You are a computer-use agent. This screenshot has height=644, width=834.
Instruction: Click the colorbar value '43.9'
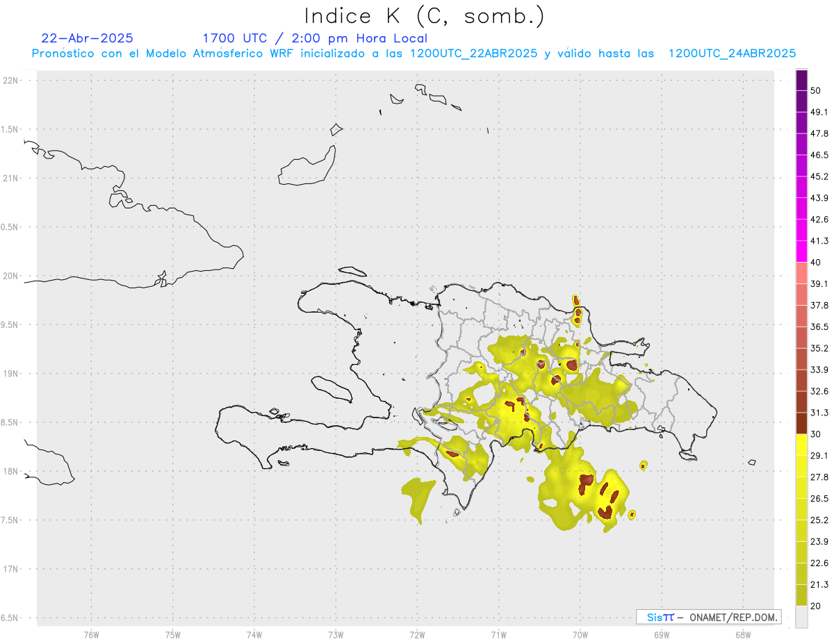(x=819, y=198)
